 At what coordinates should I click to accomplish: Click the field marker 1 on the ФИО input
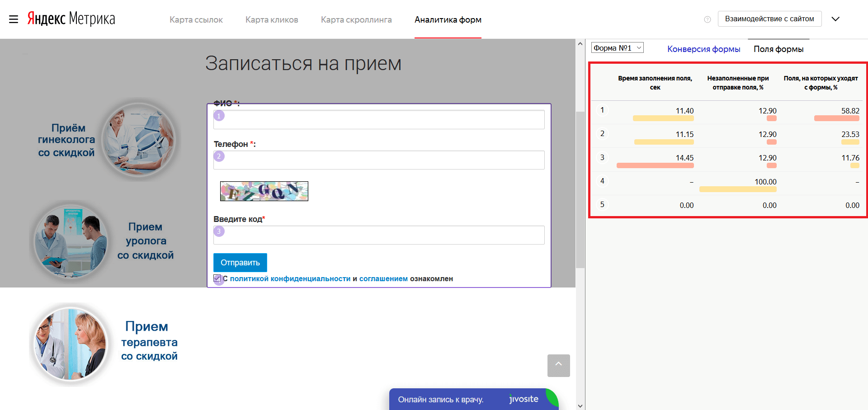(219, 116)
